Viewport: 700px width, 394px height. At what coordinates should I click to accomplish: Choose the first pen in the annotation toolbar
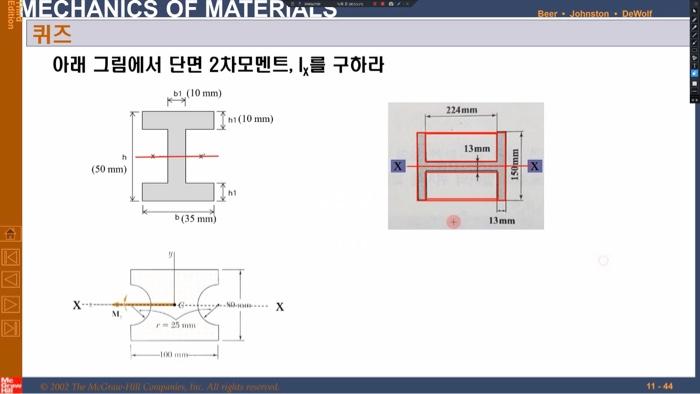(694, 19)
